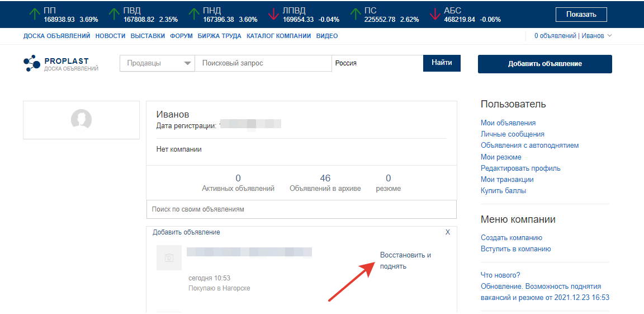The image size is (644, 314).
Task: Click Редактировать профиль link
Action: 521,168
